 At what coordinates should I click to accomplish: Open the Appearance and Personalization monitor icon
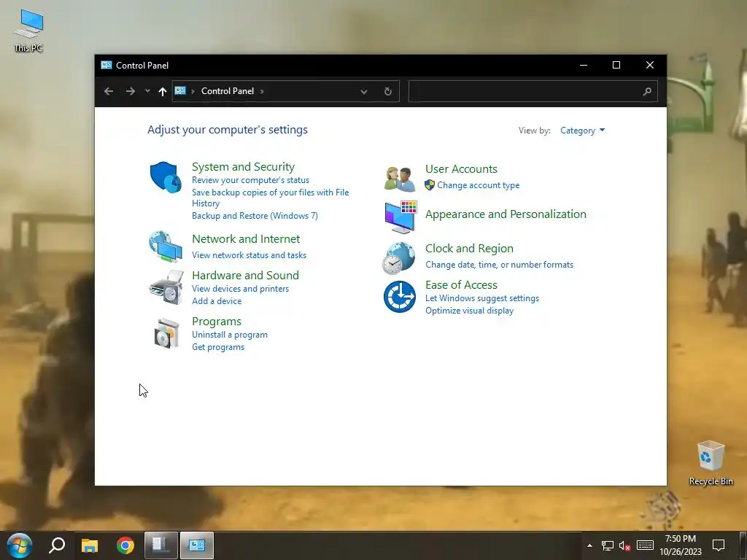click(x=400, y=217)
